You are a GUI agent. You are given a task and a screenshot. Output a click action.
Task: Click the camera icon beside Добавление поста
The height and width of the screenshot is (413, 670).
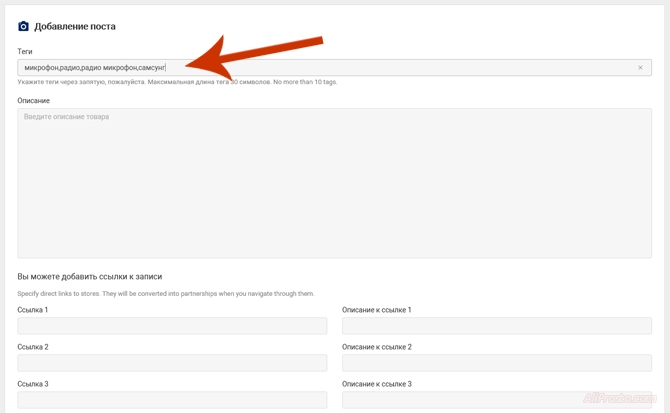pos(24,26)
